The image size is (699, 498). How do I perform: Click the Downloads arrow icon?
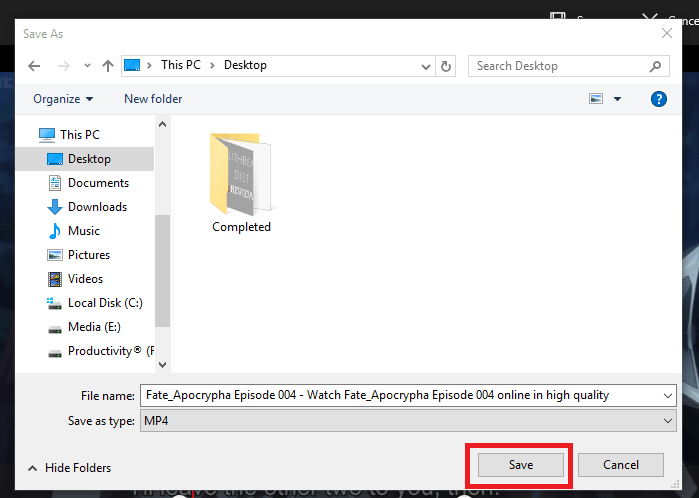(55, 207)
